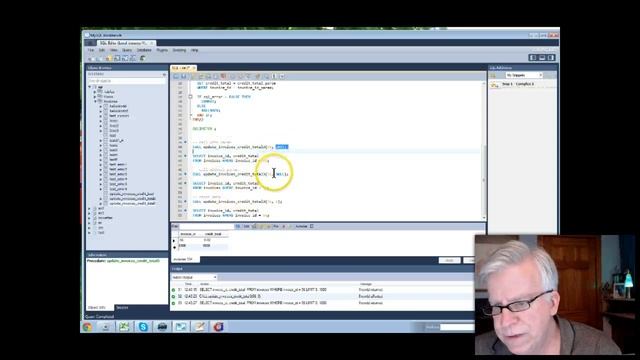Close the SQL Editor connection tab
This screenshot has width=640, height=360.
(x=151, y=43)
